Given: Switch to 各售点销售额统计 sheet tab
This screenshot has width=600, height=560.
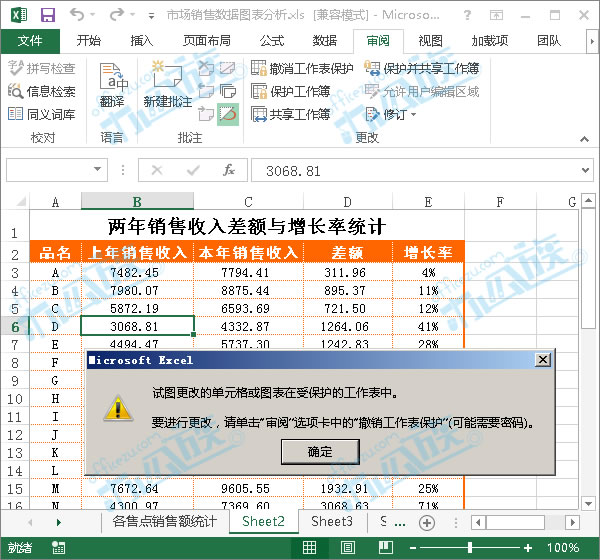Looking at the screenshot, I should point(165,521).
